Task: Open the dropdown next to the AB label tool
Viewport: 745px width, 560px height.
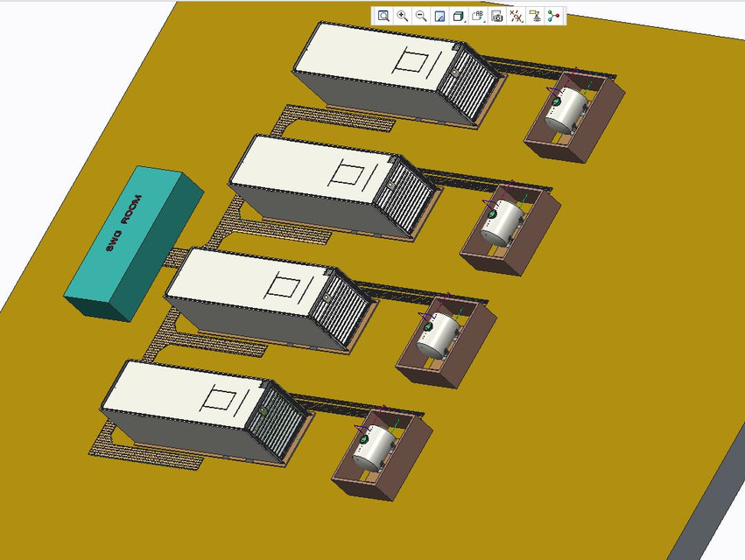Action: point(484,21)
